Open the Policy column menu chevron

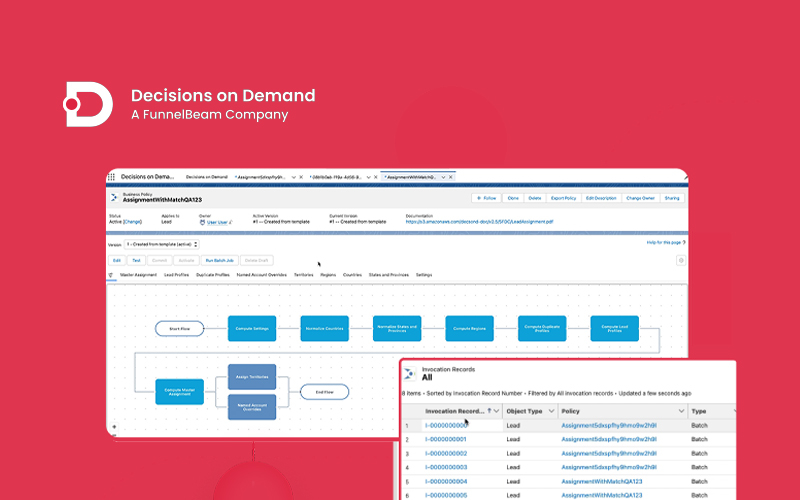pyautogui.click(x=681, y=411)
